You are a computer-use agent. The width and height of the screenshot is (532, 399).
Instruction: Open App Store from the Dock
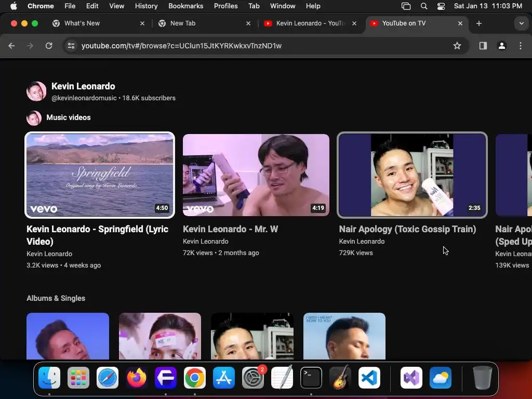[223, 378]
